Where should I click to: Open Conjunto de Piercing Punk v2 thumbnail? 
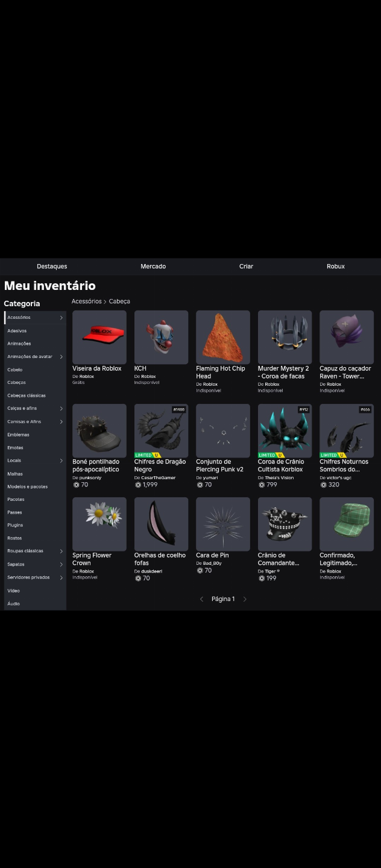223,431
